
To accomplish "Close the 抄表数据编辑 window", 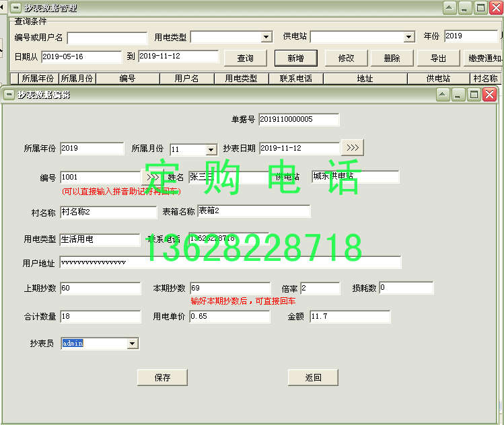I will coord(489,94).
